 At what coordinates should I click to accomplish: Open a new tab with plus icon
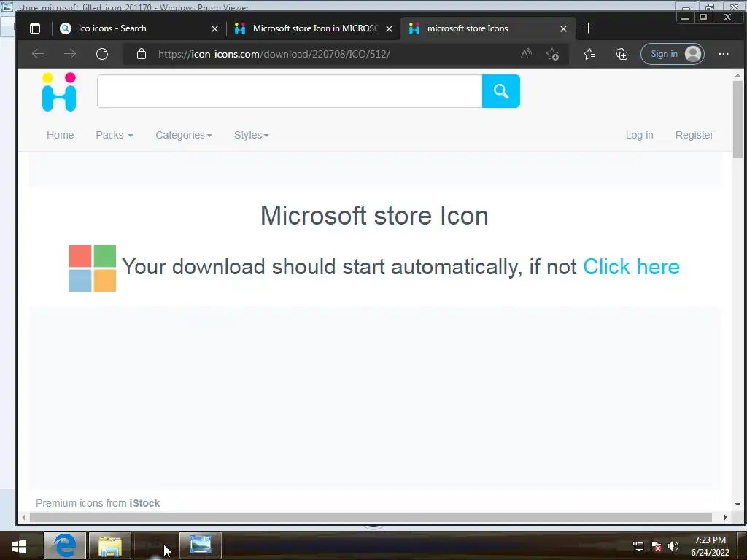pyautogui.click(x=589, y=28)
